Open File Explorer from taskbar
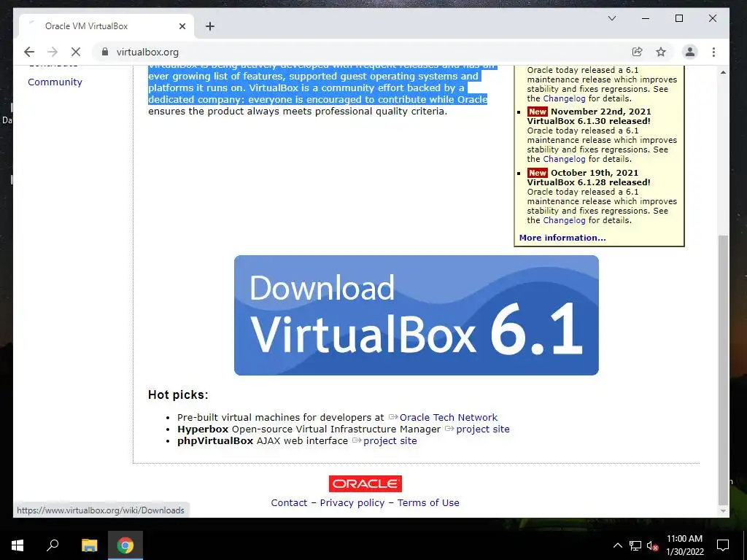The image size is (747, 560). 89,545
